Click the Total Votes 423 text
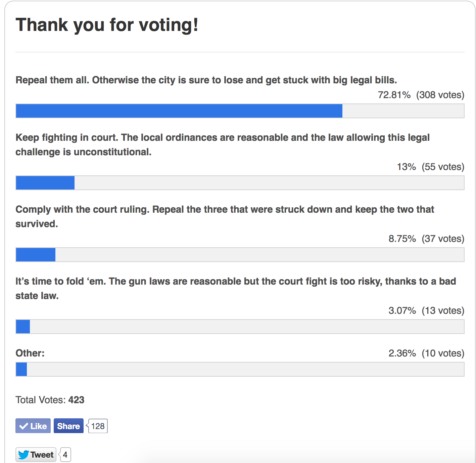Screen dimensions: 476x463 (x=50, y=400)
